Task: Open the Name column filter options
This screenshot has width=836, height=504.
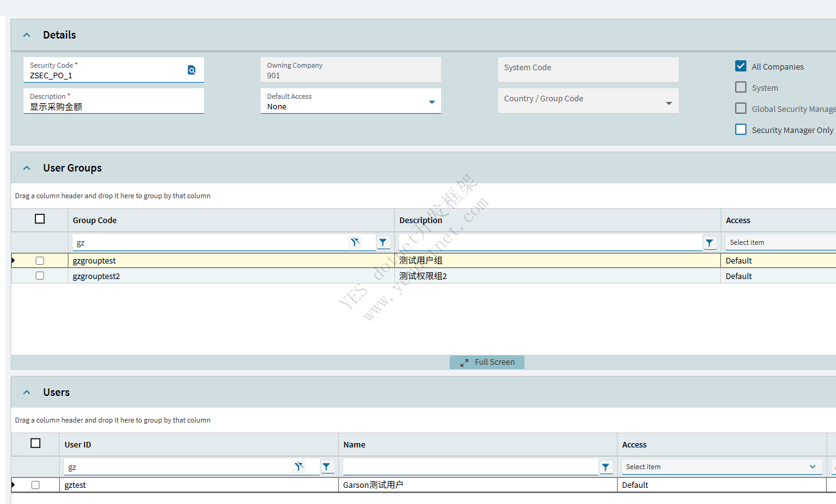Action: pos(606,467)
